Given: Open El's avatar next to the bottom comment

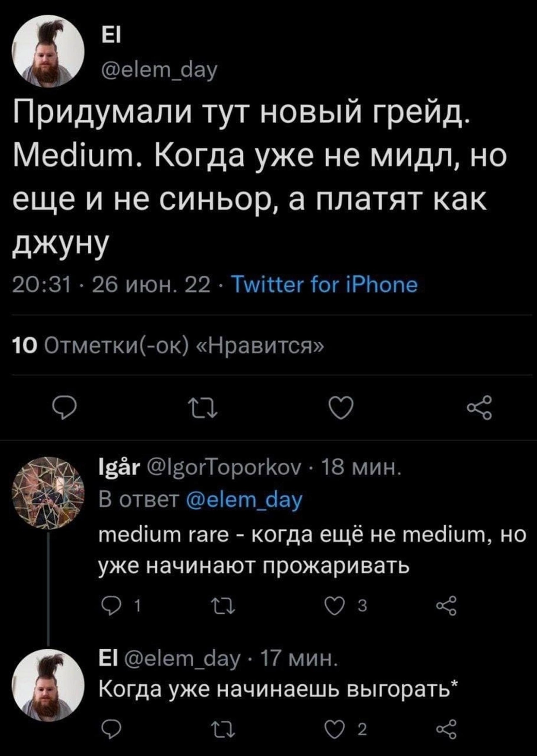Looking at the screenshot, I should pyautogui.click(x=50, y=690).
